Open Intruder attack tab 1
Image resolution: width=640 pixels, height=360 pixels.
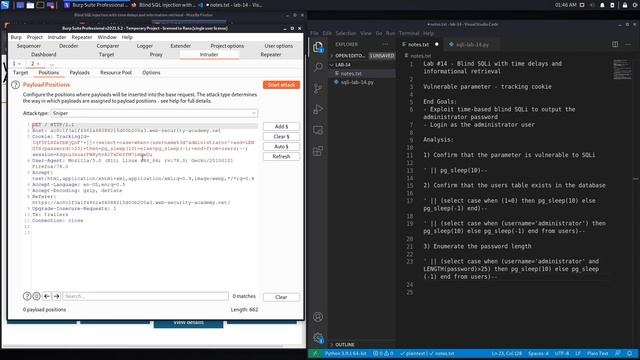point(16,64)
